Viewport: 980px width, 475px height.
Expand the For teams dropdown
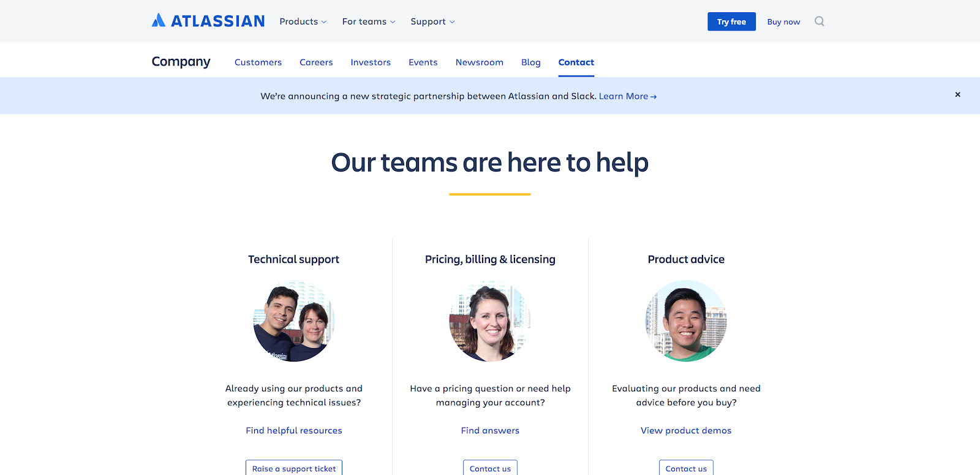(x=369, y=21)
